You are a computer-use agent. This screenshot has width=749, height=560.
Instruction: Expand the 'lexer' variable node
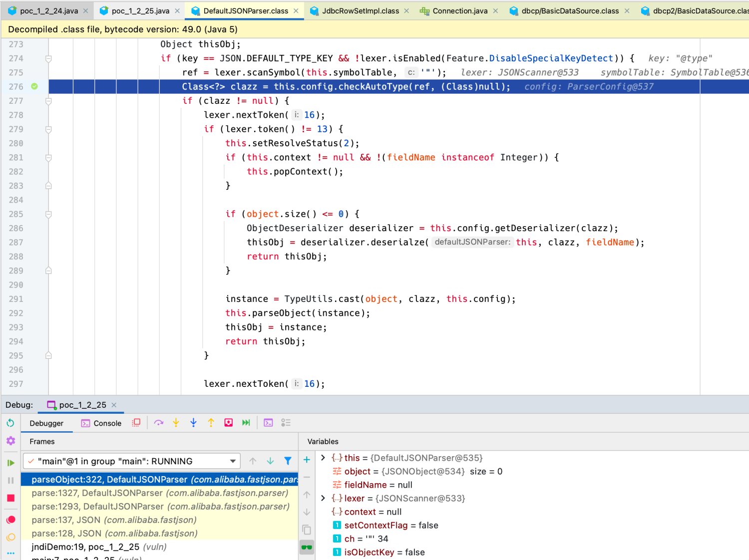[323, 498]
